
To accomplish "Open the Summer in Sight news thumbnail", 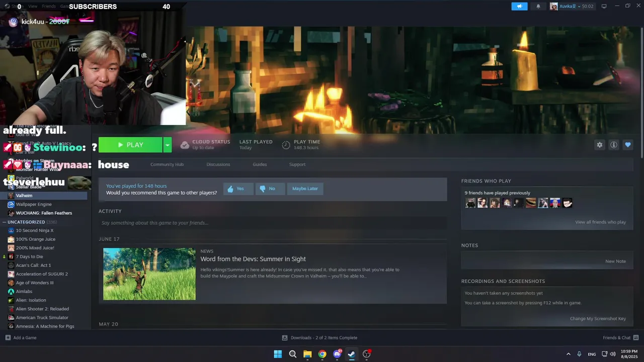I will click(x=149, y=274).
